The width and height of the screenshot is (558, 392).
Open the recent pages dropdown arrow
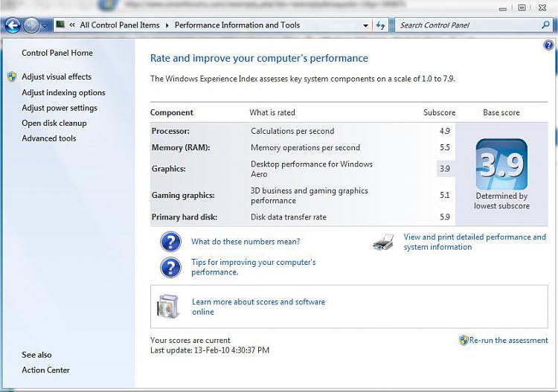pos(45,25)
